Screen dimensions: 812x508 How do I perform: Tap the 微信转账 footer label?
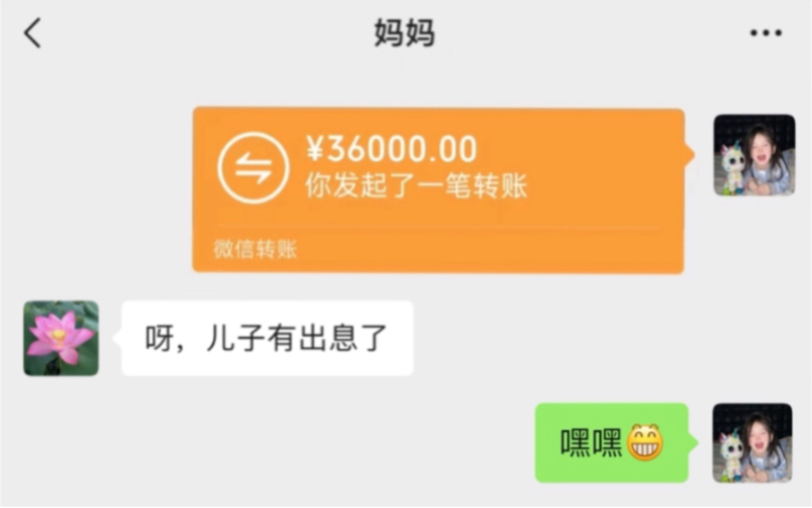(x=255, y=249)
